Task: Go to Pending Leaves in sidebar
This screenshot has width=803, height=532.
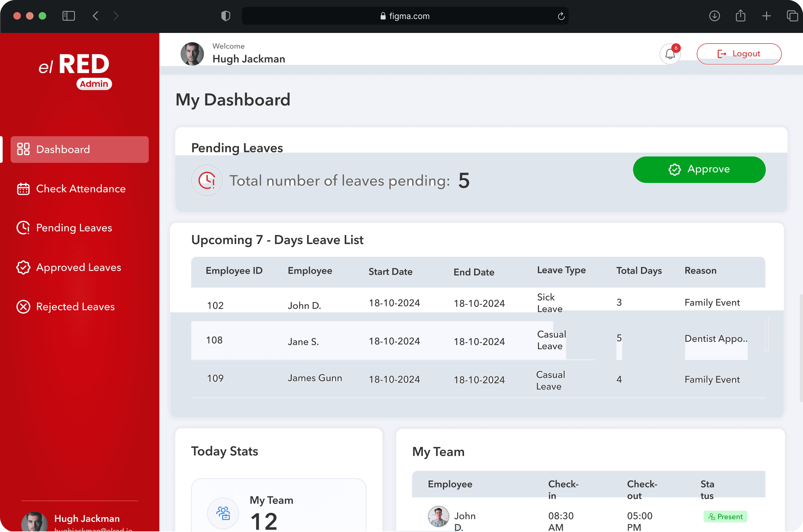Action: [74, 228]
